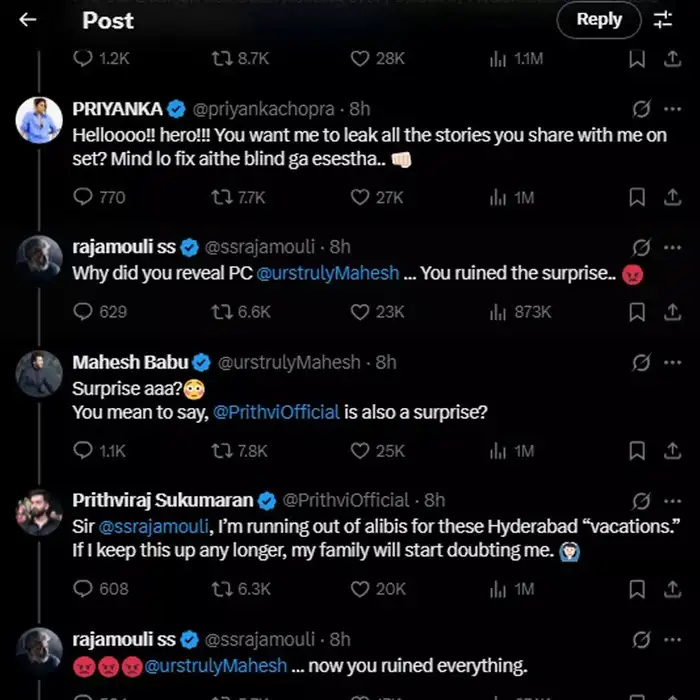This screenshot has height=700, width=700.
Task: Open PRIYANKA's profile avatar
Action: click(40, 120)
